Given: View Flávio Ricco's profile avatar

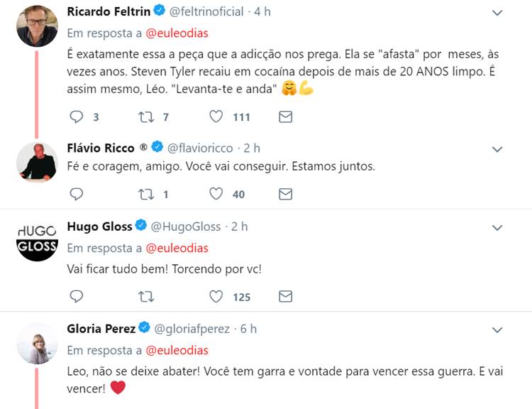Looking at the screenshot, I should [37, 163].
